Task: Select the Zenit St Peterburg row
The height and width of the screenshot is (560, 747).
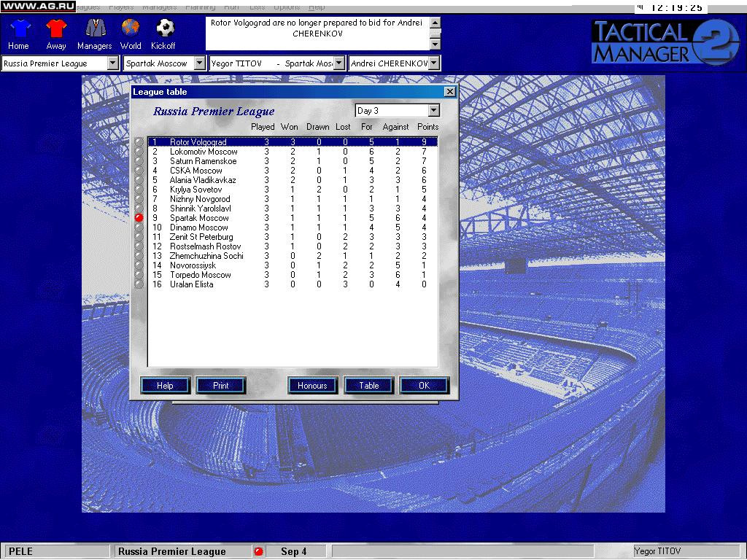Action: 293,237
